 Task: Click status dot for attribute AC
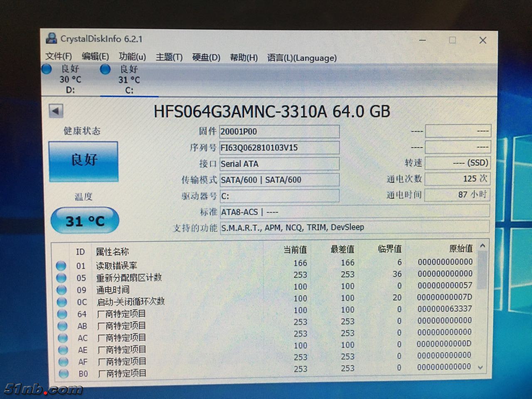click(x=63, y=338)
